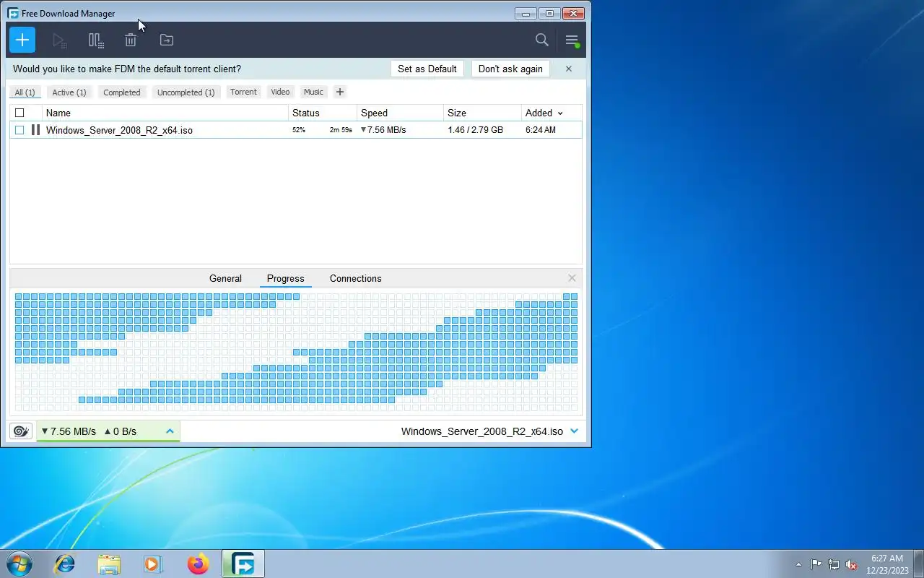
Task: Click the 52% download status value
Action: [299, 130]
